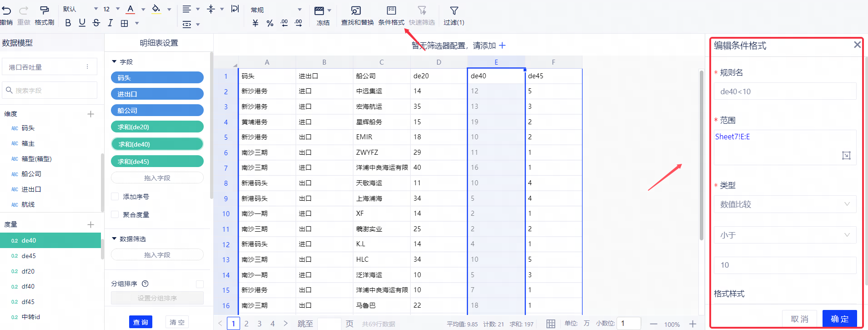
Task: Open the 小于 comparison operator dropdown
Action: 785,235
